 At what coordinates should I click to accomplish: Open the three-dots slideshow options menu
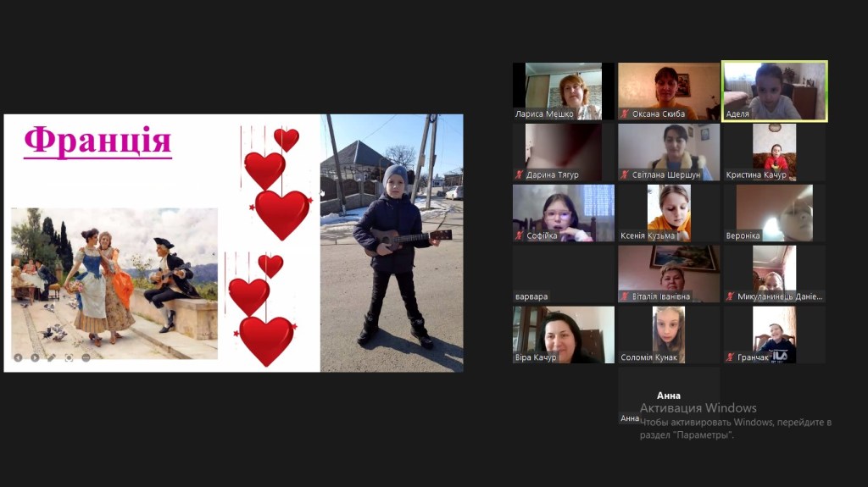click(86, 357)
